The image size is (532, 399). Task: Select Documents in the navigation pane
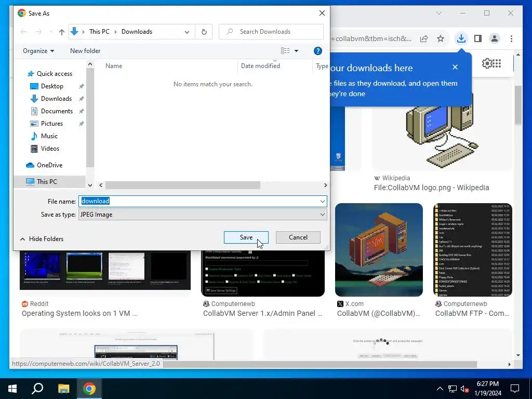click(x=57, y=111)
